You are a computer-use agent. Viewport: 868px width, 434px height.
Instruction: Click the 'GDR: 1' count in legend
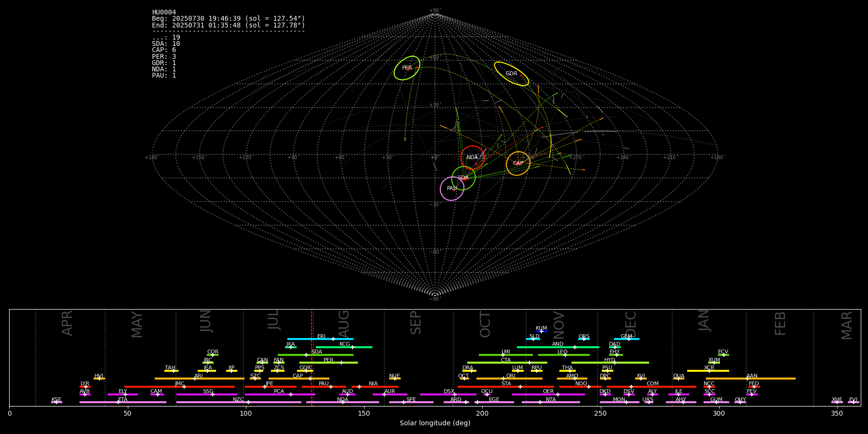click(164, 63)
